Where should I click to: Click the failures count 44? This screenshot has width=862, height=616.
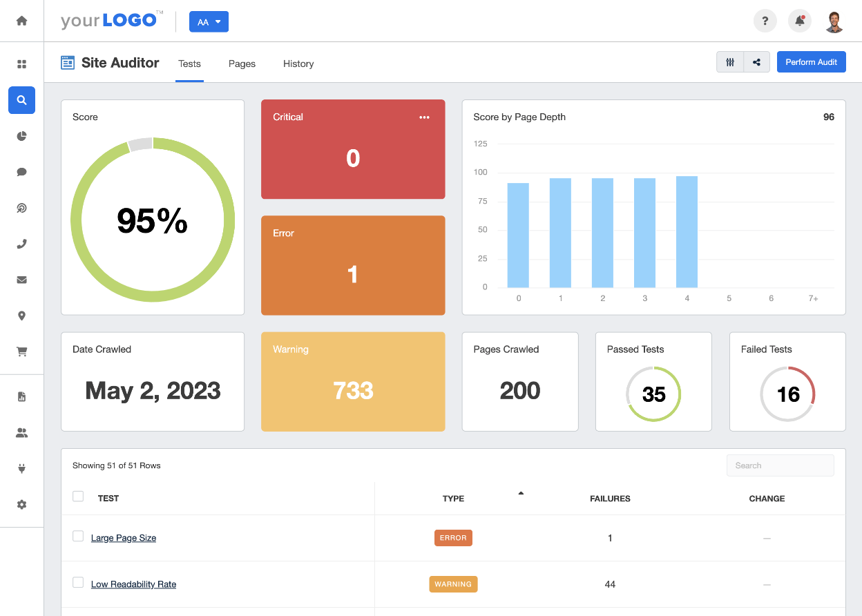610,584
